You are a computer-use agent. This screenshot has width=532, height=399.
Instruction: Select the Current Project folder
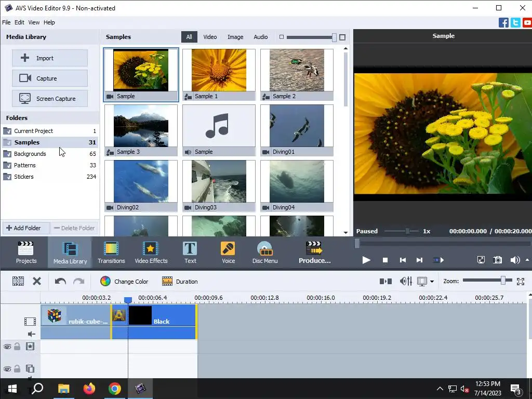click(x=49, y=131)
